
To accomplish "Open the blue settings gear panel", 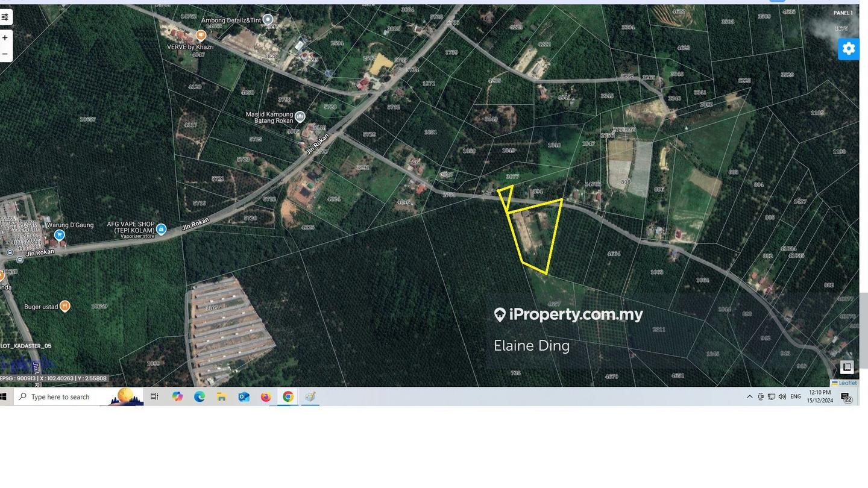I will click(848, 49).
